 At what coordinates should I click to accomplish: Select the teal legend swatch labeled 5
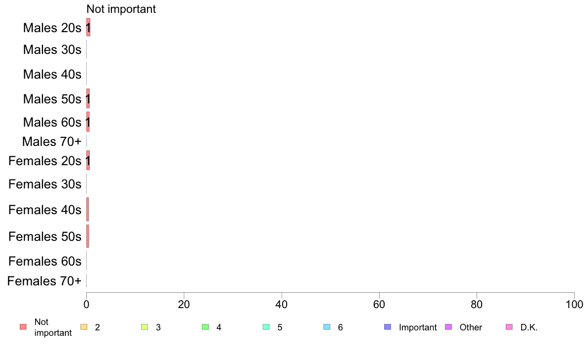266,327
